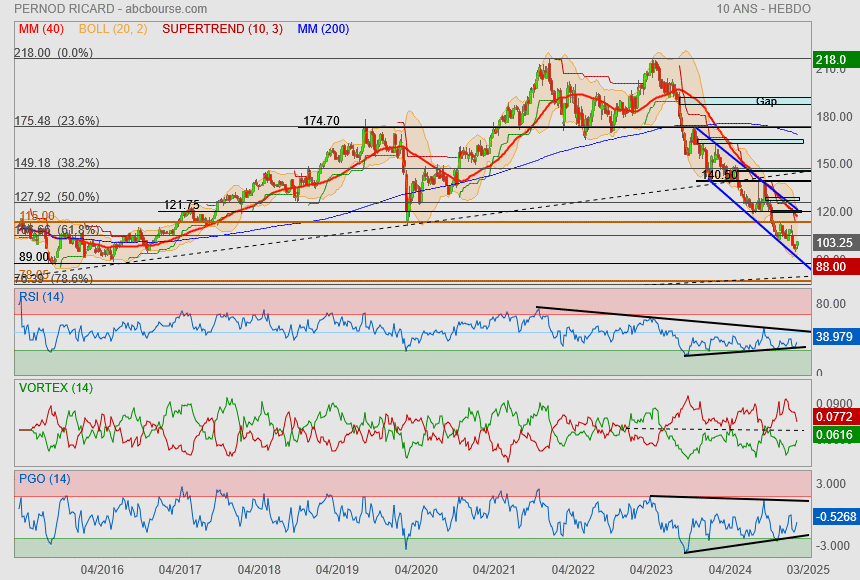Viewport: 860px width, 580px height.
Task: Click the blue 38.979 RSI value tag
Action: pos(835,336)
